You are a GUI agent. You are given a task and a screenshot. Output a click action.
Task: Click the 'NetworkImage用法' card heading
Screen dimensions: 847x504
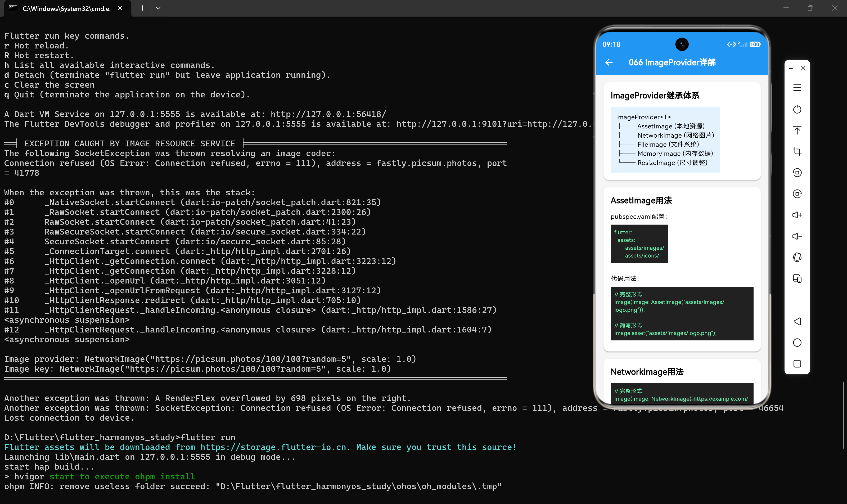(647, 372)
